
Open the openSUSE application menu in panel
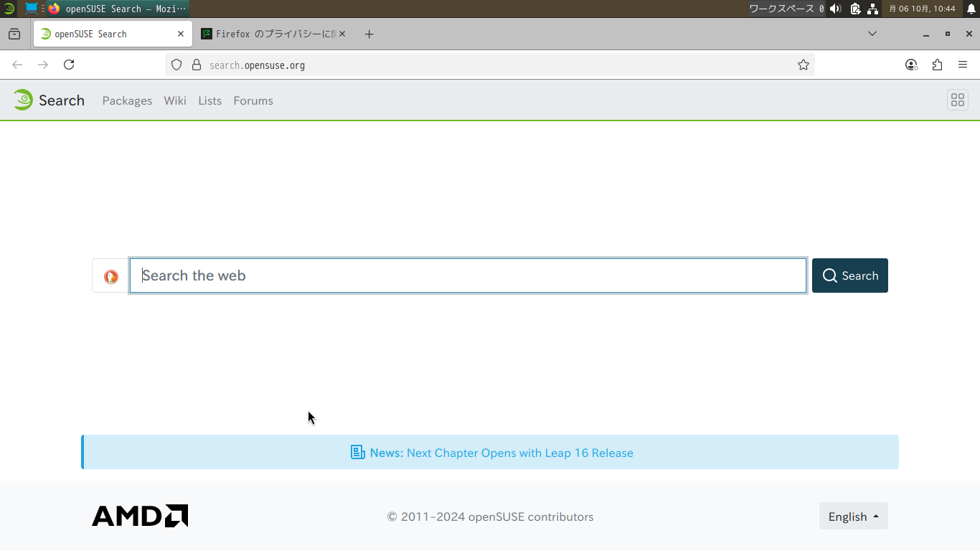(x=9, y=9)
